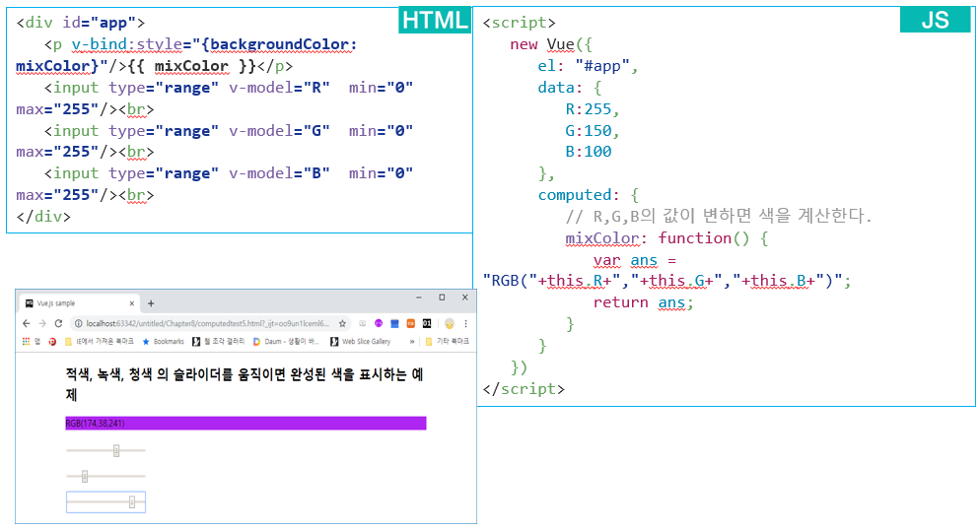Screen dimensions: 980x530
Task: Click the 'computed: {' code line
Action: pyautogui.click(x=589, y=195)
